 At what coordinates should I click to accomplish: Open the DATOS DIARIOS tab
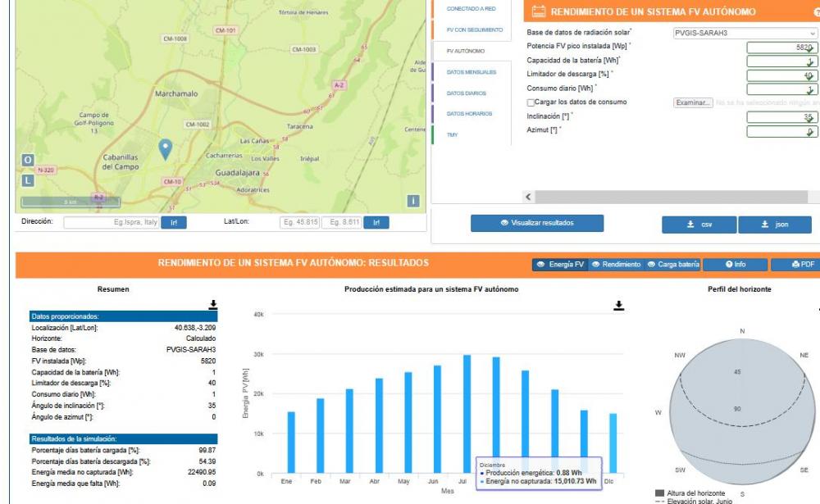467,93
